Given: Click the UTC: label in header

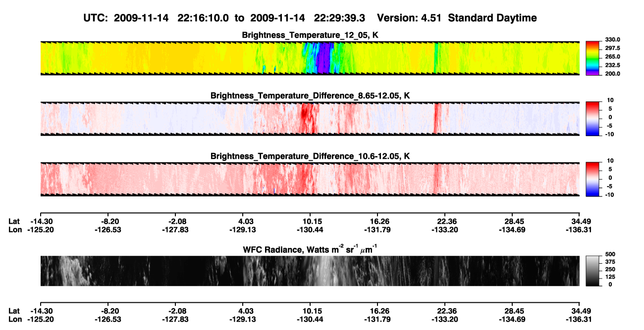Looking at the screenshot, I should (x=97, y=18).
